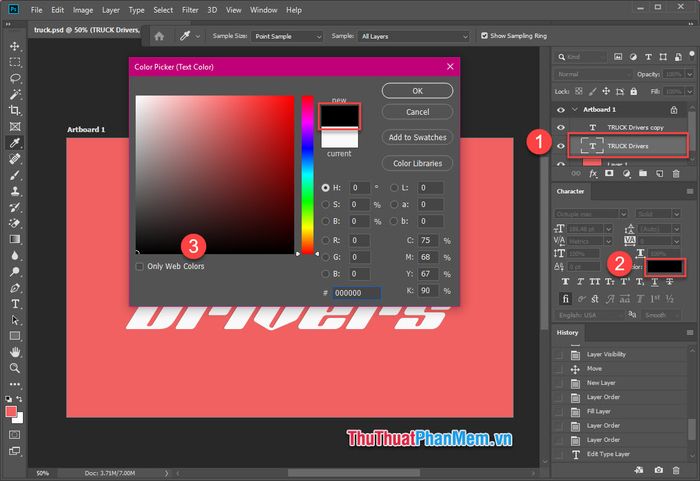Viewport: 700px width, 481px height.
Task: Activate the Zoom tool
Action: pyautogui.click(x=15, y=368)
